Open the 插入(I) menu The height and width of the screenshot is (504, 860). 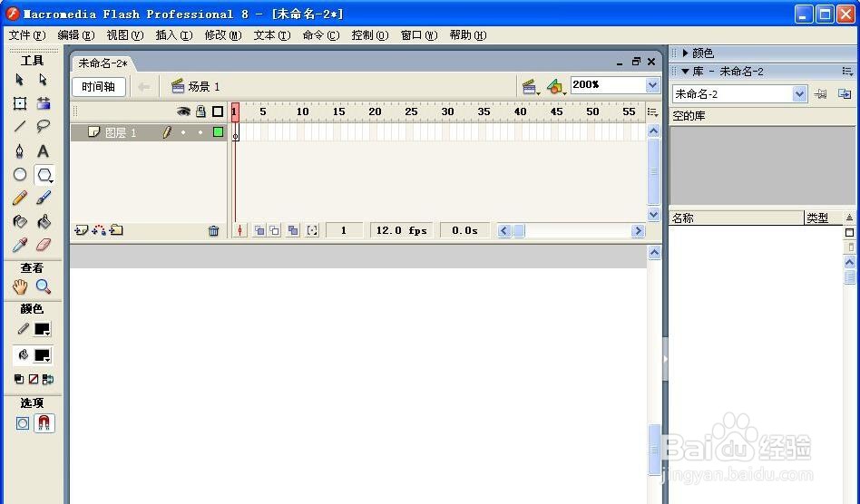pos(174,35)
